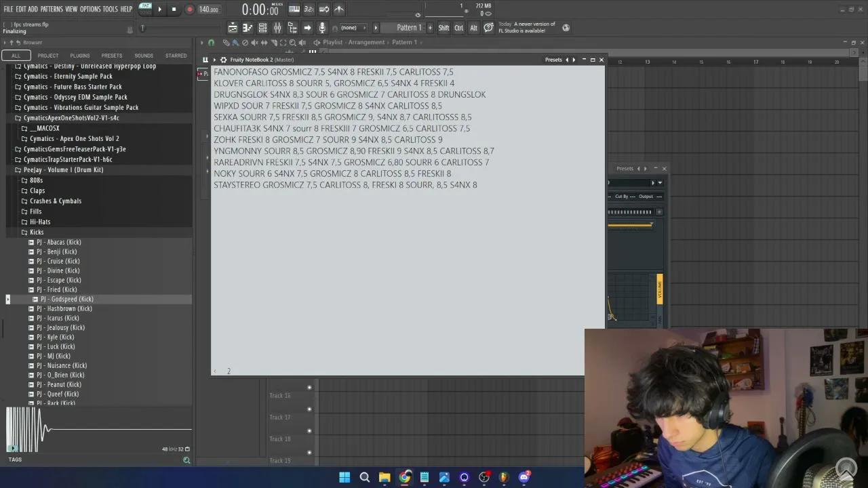Switch browser to the PRESETS tab
This screenshot has height=488, width=868.
[x=112, y=56]
